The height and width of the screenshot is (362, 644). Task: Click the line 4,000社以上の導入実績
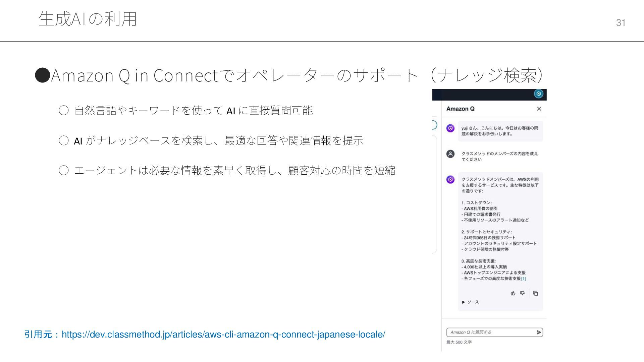[484, 267]
